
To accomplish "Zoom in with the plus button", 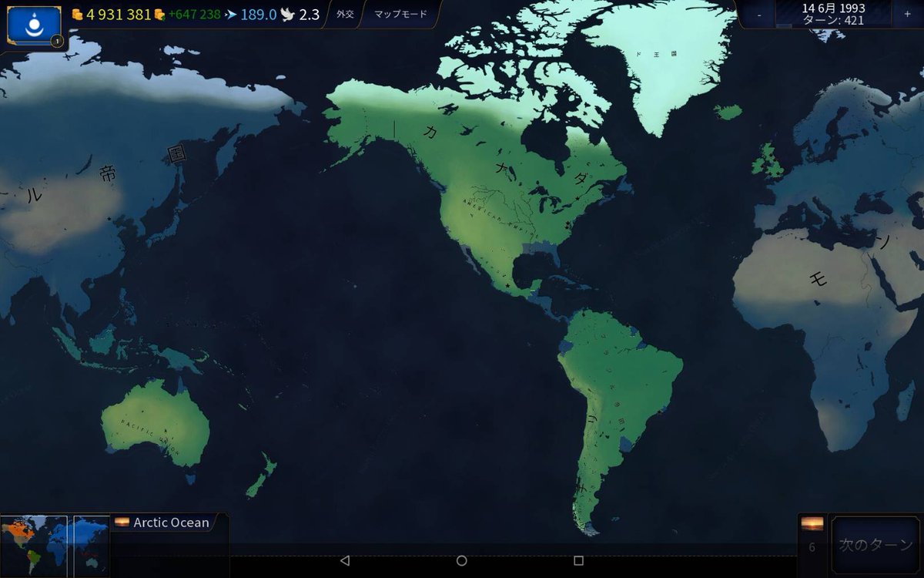I will point(906,15).
